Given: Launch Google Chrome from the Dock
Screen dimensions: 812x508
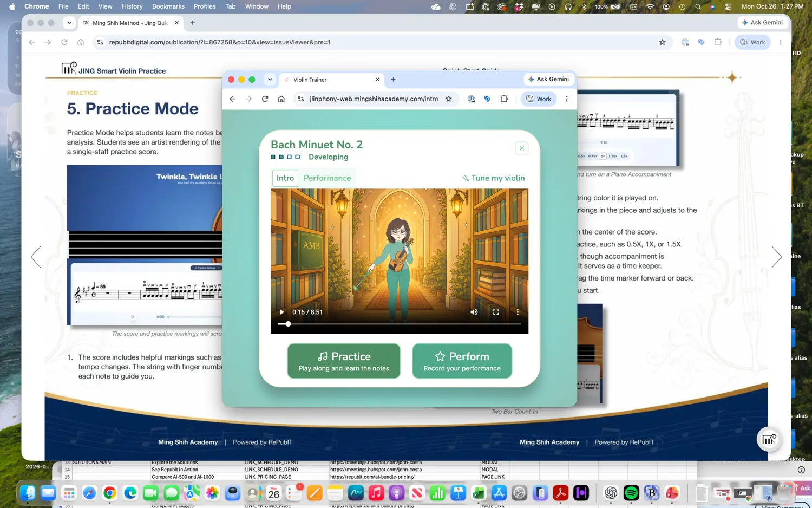Looking at the screenshot, I should tap(110, 493).
